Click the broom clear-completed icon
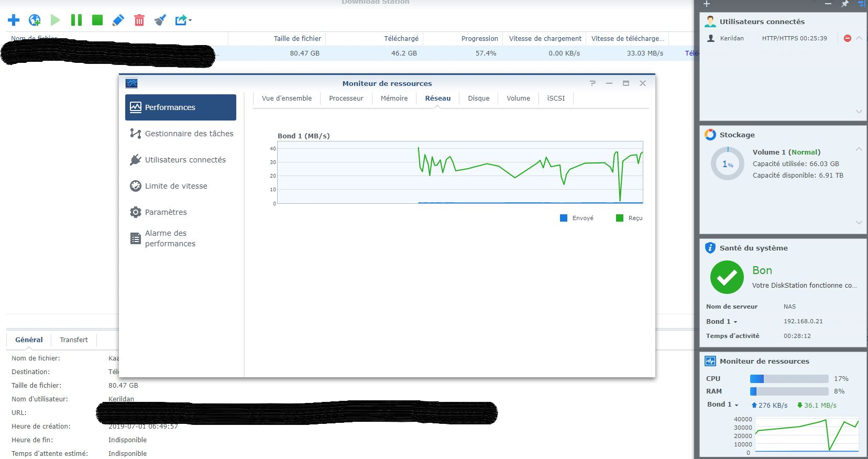Screen dimensions: 868x459 [160, 20]
